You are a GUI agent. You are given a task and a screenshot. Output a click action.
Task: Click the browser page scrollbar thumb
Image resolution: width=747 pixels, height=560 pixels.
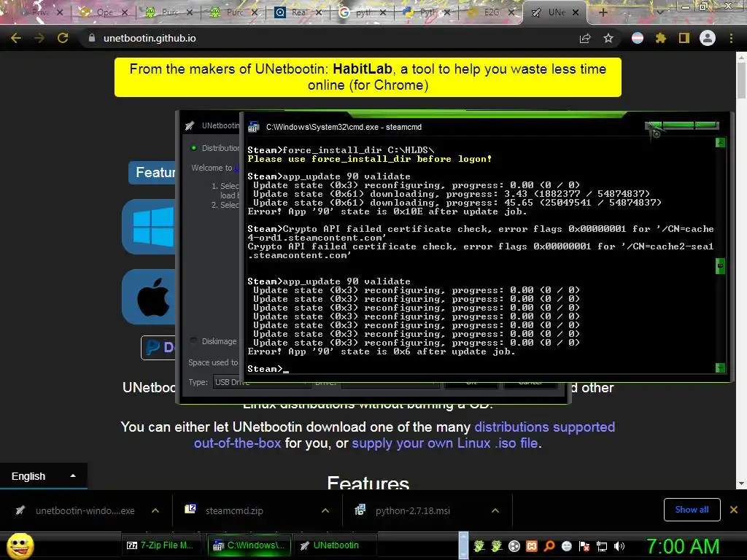click(x=741, y=80)
